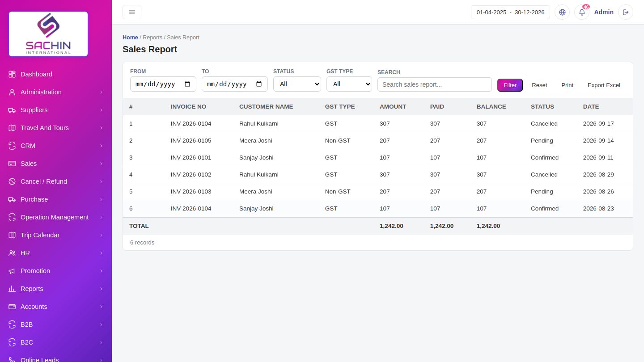The width and height of the screenshot is (644, 362).
Task: Click the Filter button
Action: pos(510,85)
